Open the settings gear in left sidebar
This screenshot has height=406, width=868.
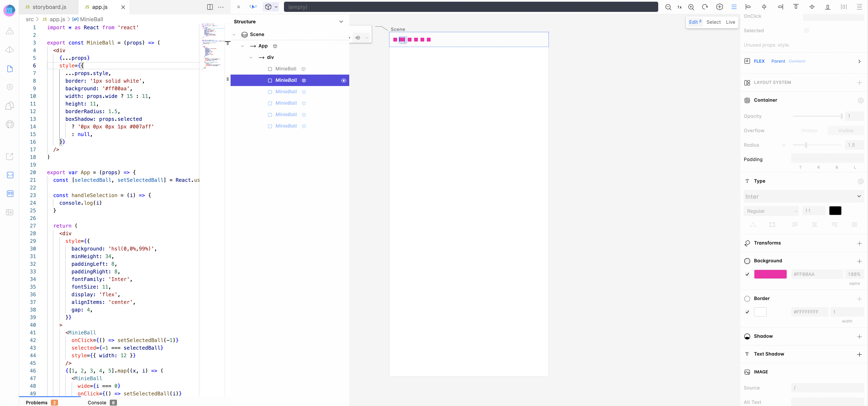[10, 87]
